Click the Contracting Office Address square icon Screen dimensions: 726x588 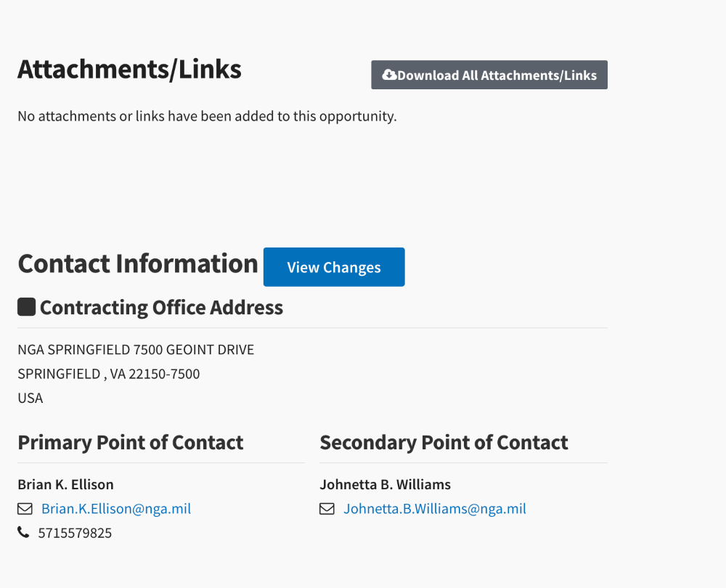(x=26, y=307)
